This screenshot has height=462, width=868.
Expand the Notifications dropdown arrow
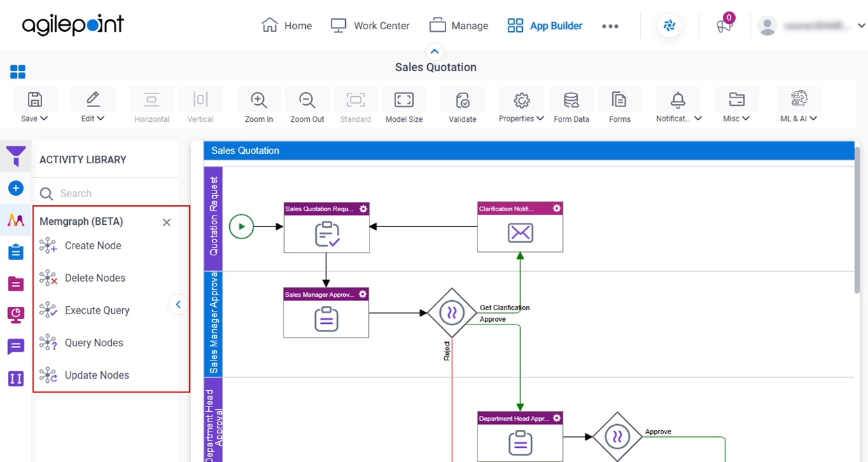pyautogui.click(x=698, y=119)
